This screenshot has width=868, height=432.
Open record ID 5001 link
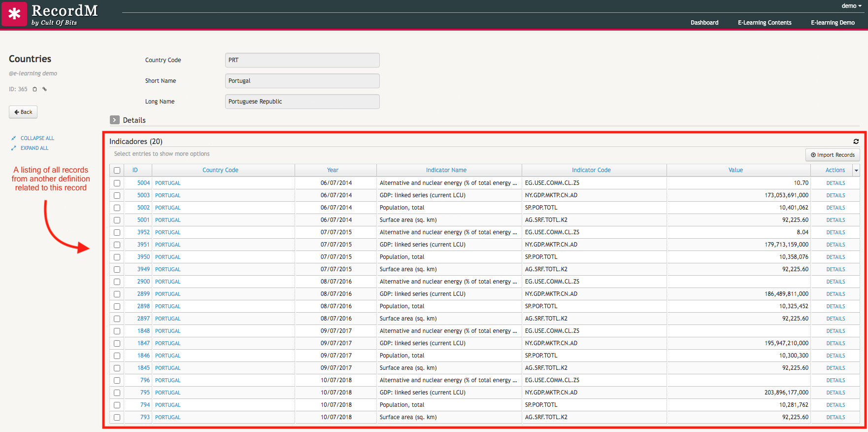(x=143, y=220)
